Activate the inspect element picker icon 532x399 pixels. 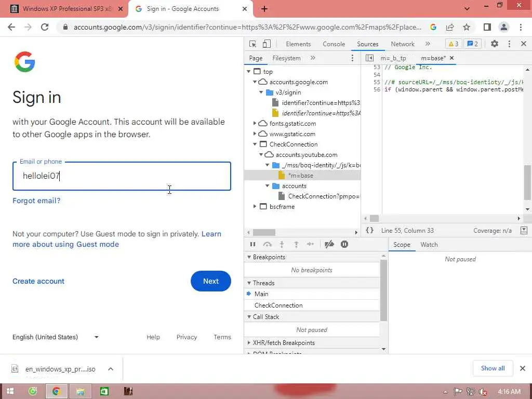click(x=253, y=44)
